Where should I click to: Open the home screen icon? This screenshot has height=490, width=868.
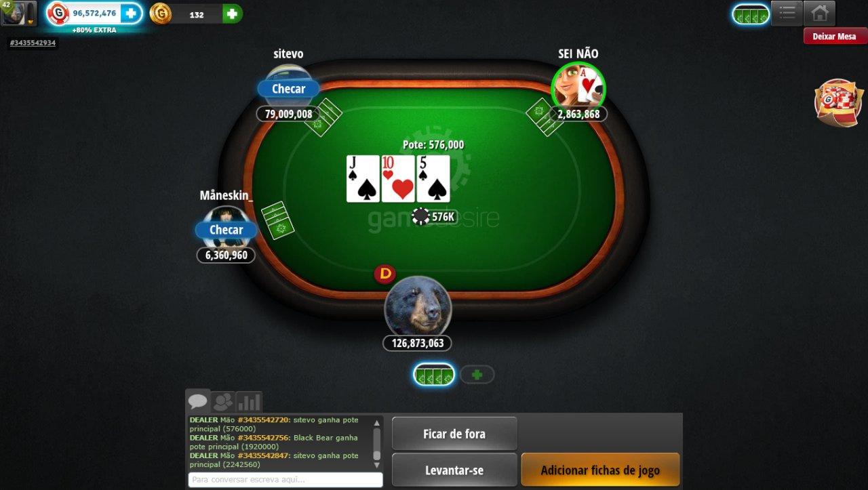(819, 13)
